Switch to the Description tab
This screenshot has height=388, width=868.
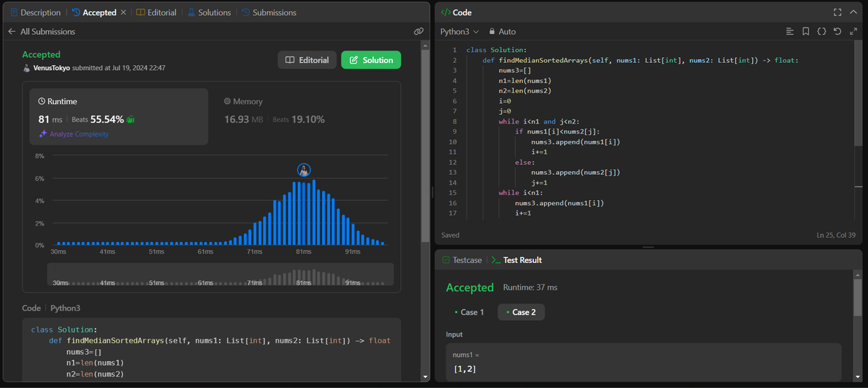pyautogui.click(x=35, y=12)
